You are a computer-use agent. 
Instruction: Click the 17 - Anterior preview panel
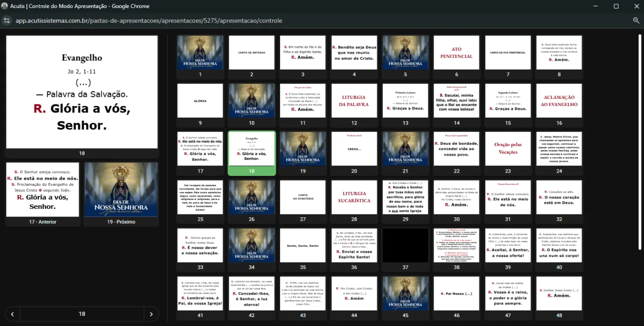pos(42,190)
